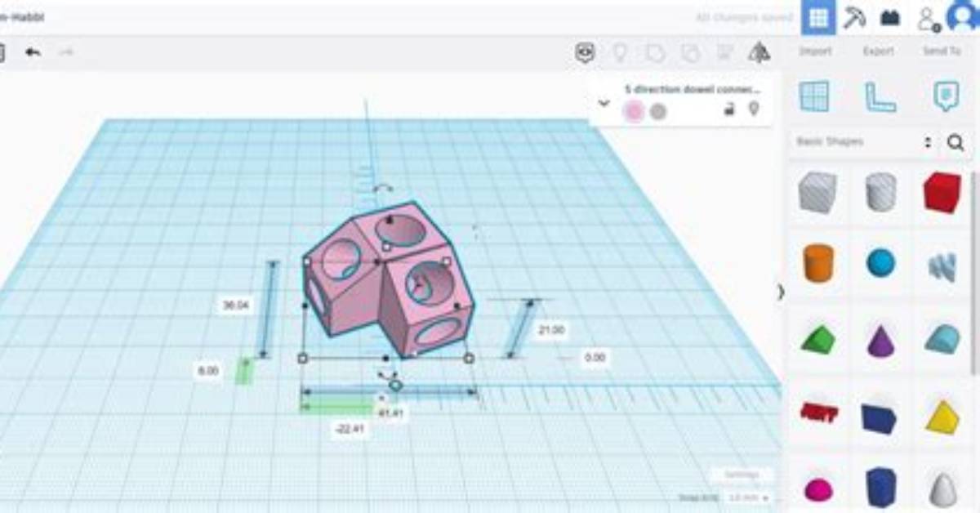Choose the gray Hole swatch
Viewport: 980px width, 513px height.
[658, 112]
